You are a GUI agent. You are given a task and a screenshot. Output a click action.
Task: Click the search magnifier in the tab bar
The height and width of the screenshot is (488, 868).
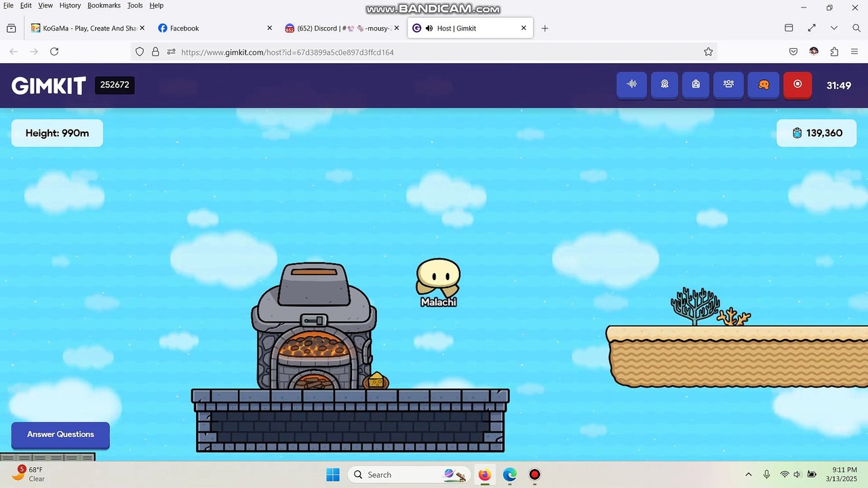coord(856,28)
